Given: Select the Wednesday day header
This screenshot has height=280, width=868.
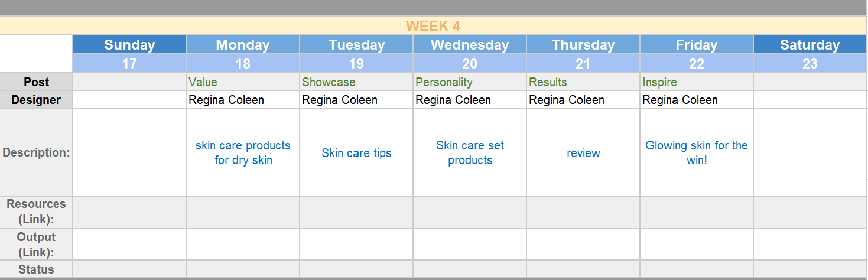Looking at the screenshot, I should 470,45.
